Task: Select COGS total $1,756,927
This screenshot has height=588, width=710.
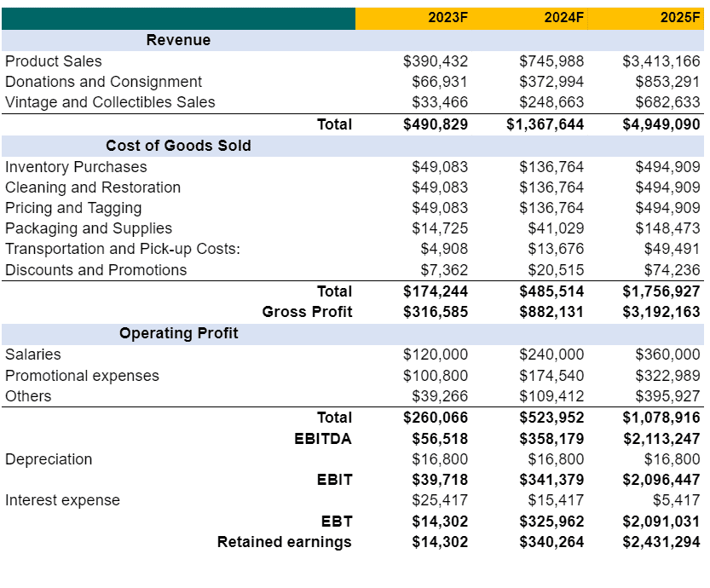Action: [x=661, y=291]
